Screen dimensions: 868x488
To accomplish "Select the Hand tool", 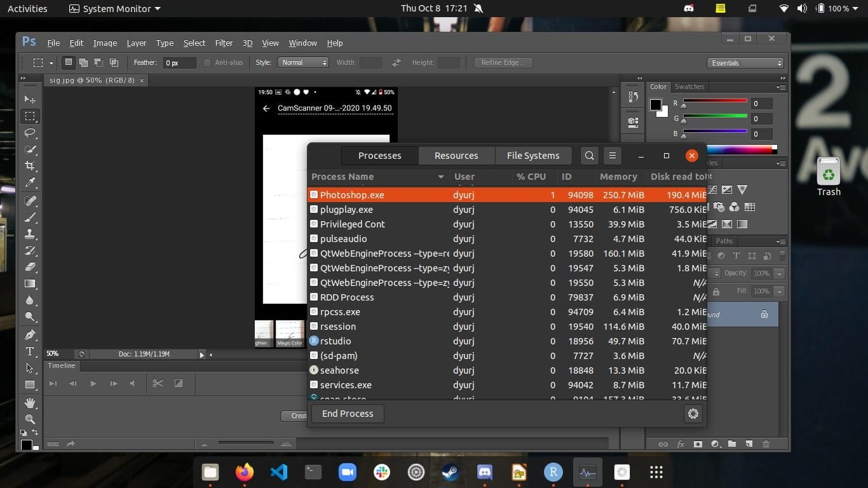I will 30,403.
